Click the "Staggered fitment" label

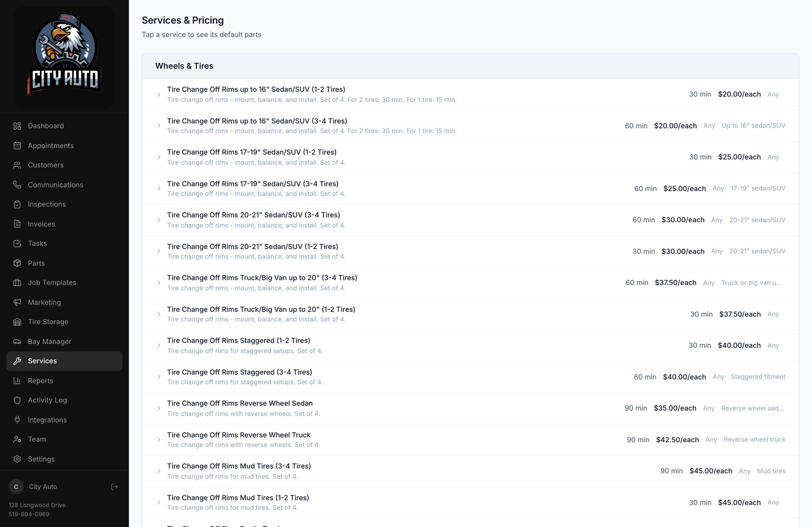click(x=758, y=377)
